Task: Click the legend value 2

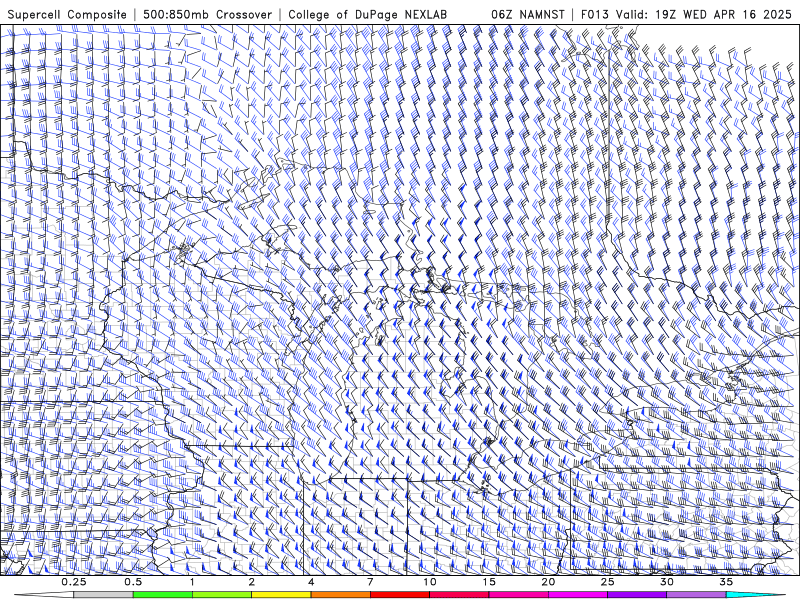Action: point(252,582)
